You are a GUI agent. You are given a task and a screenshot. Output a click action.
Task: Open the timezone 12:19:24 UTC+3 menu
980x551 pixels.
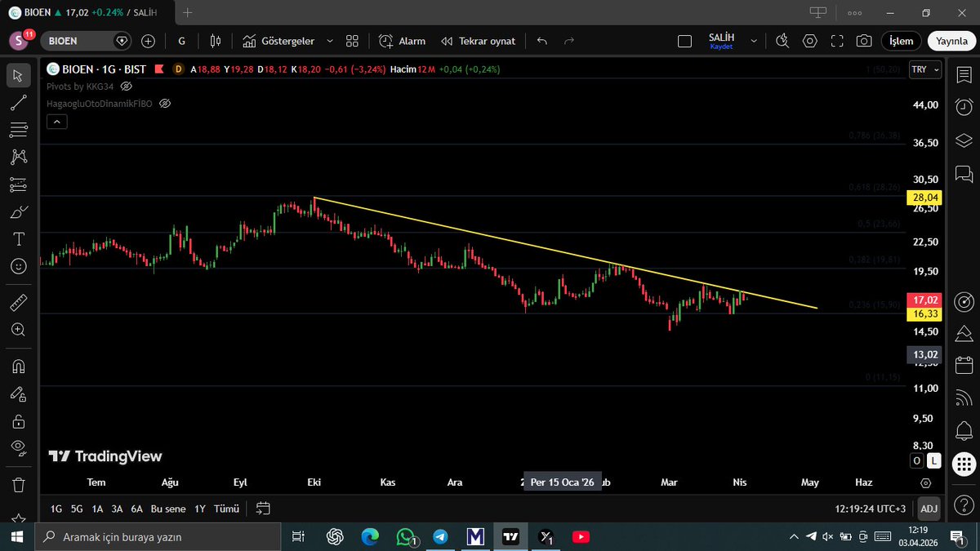coord(870,509)
